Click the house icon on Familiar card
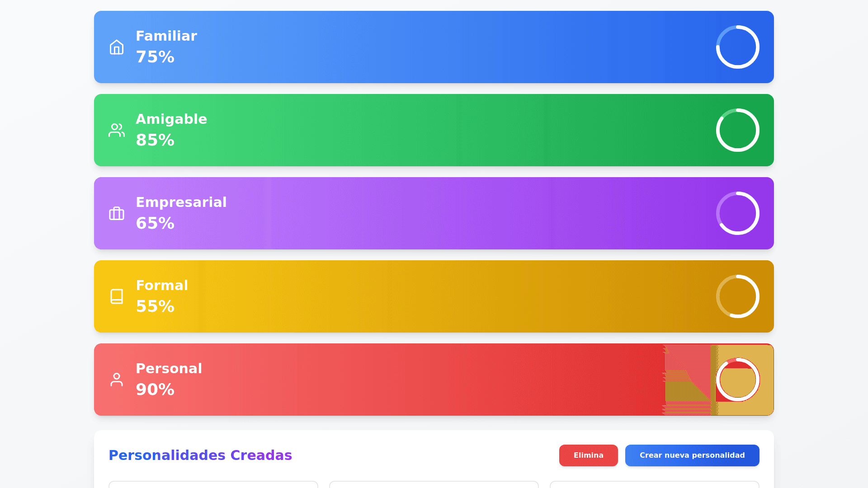 (x=117, y=47)
